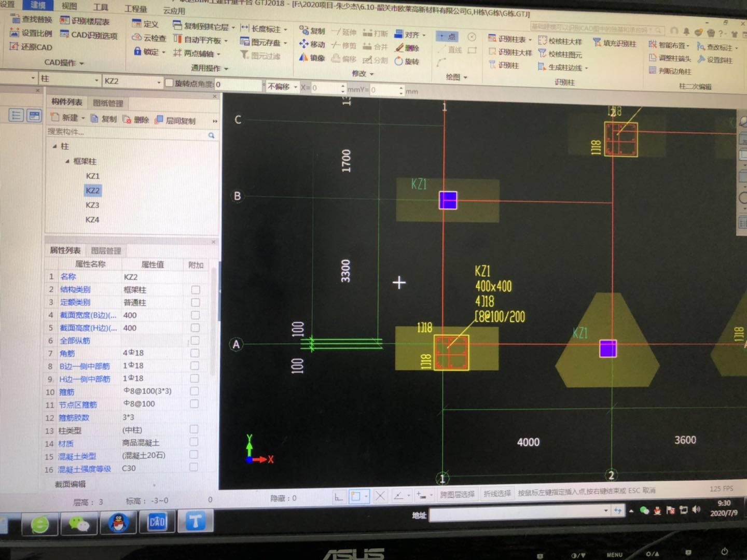Tick 附加 checkbox for 箍筋 row
The image size is (747, 560).
tap(194, 391)
